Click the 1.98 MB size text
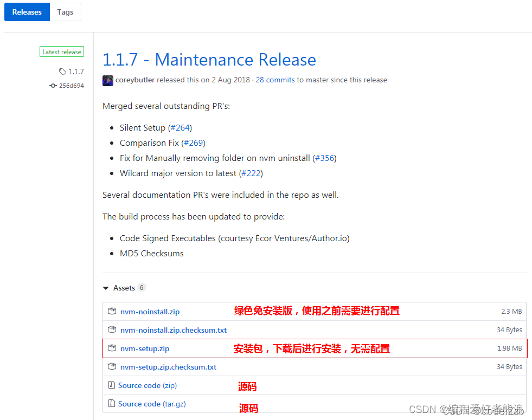532x420 pixels. point(510,348)
